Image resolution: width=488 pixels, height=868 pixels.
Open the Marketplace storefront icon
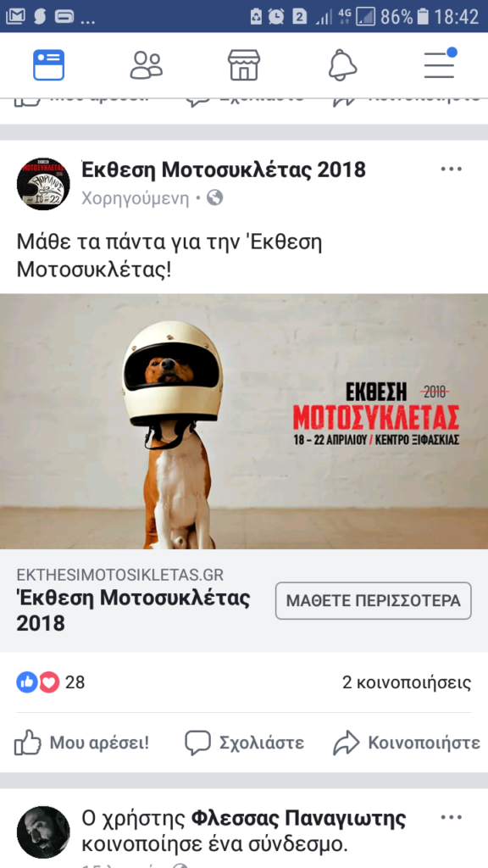(244, 65)
